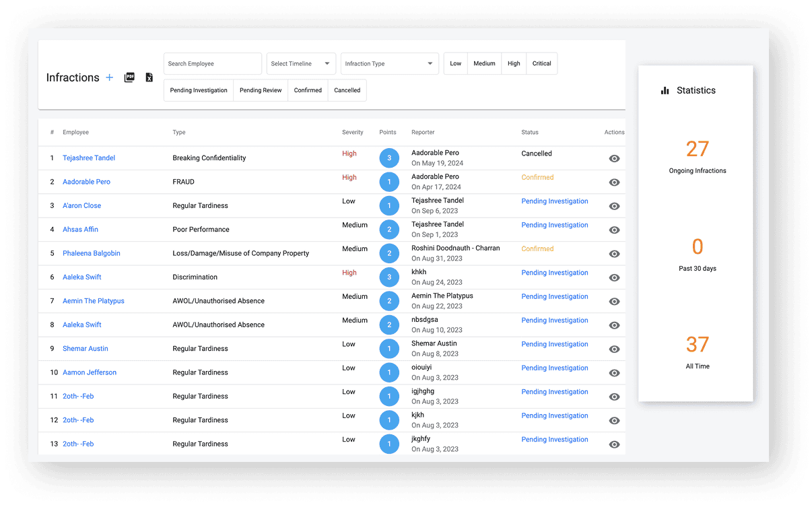View Aamon Jefferson's infraction details

click(x=614, y=373)
